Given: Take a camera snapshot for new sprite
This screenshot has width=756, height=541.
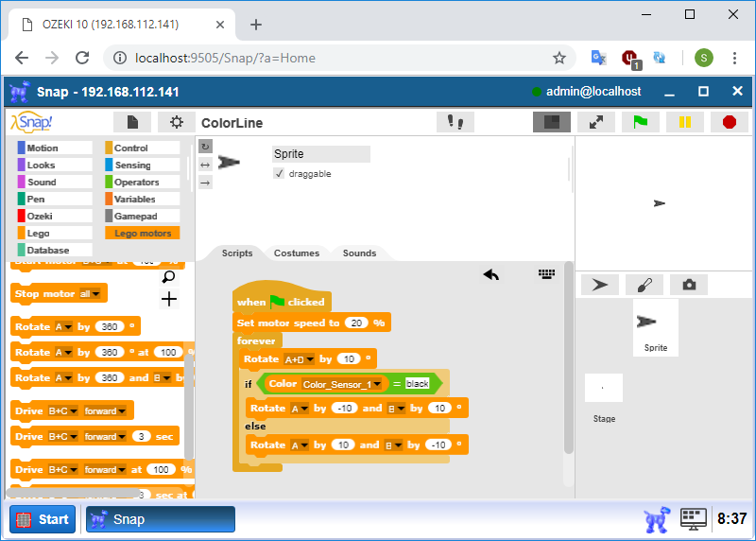Looking at the screenshot, I should pos(689,285).
